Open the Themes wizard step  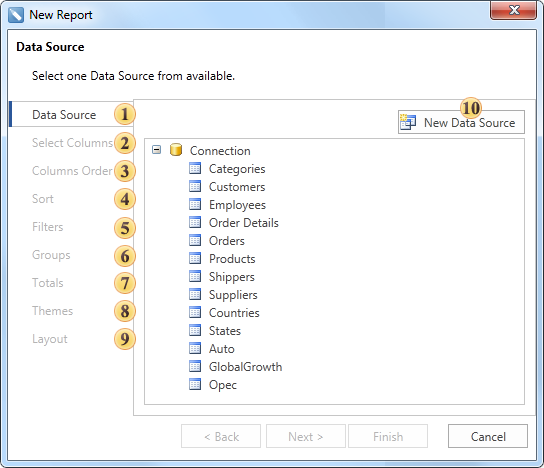coord(52,311)
